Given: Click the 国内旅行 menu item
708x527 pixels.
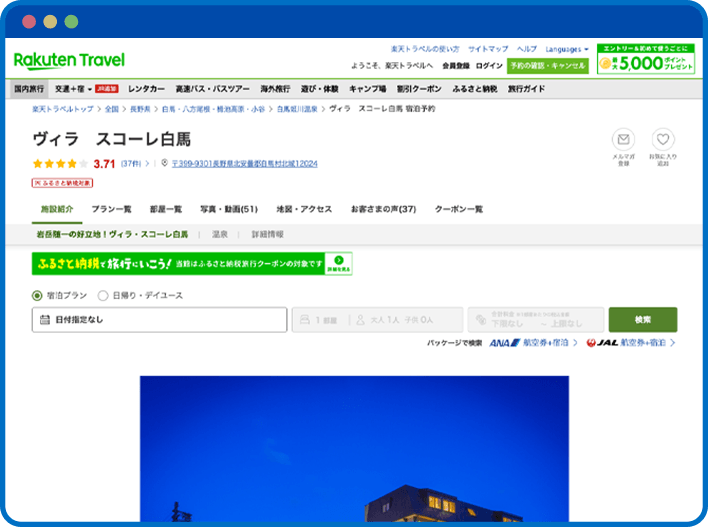Looking at the screenshot, I should (x=29, y=89).
